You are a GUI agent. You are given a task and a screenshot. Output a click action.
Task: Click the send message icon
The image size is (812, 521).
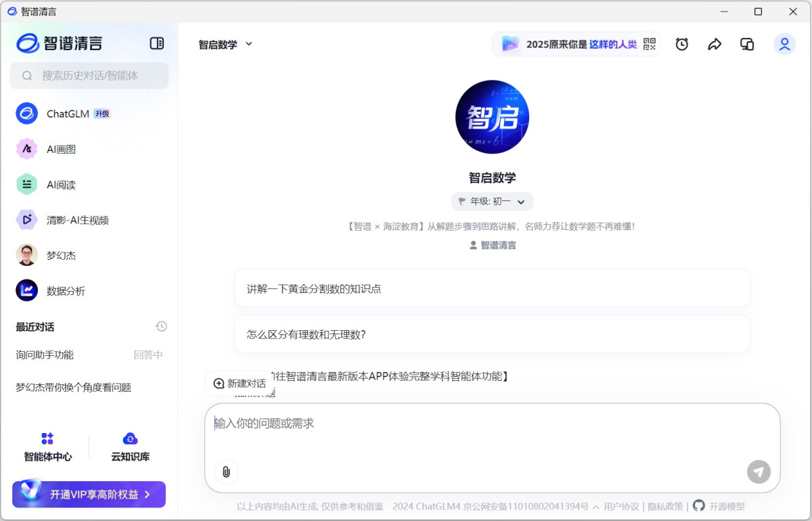click(x=759, y=472)
